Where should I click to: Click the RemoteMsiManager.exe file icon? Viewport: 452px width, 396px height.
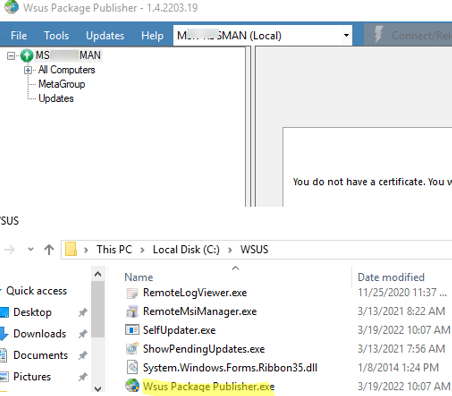pos(132,312)
